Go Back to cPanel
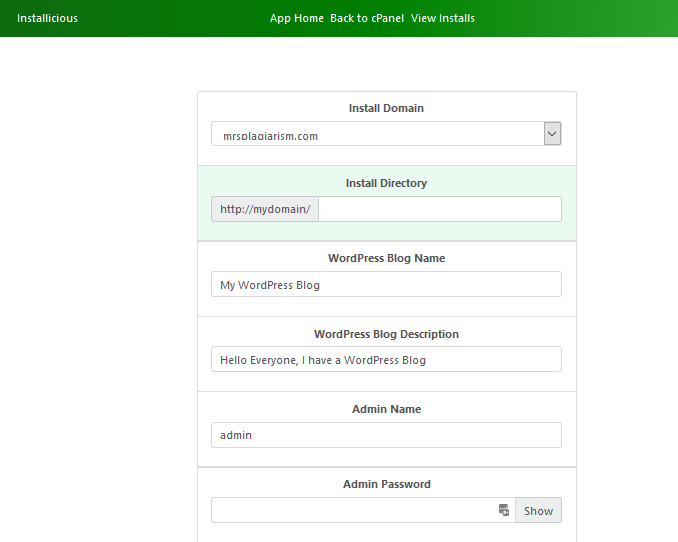Viewport: 678px width, 542px height. tap(367, 18)
